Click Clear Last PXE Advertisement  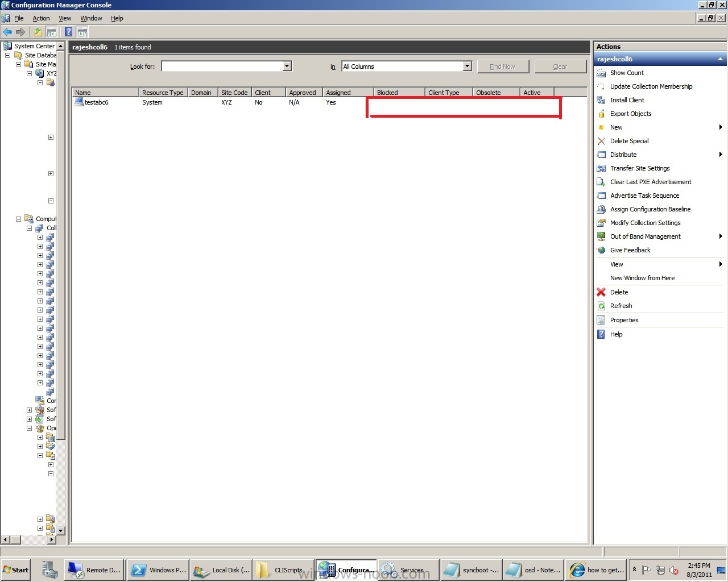click(651, 182)
